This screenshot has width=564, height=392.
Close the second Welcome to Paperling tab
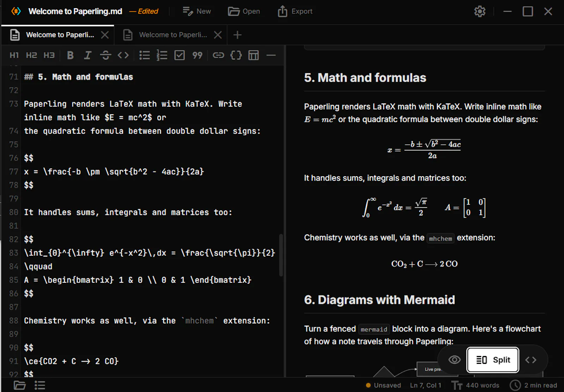[x=218, y=35]
